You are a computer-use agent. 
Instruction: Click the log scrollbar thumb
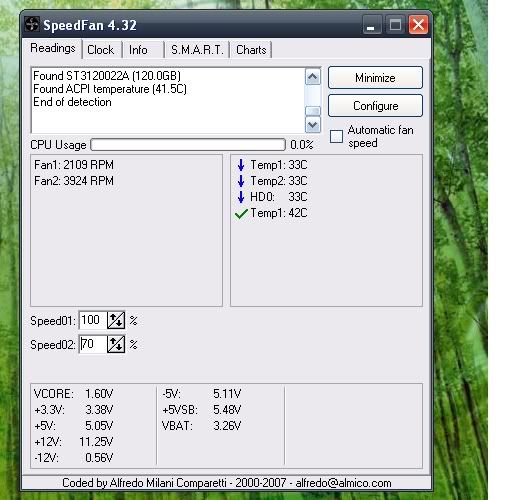(x=313, y=111)
